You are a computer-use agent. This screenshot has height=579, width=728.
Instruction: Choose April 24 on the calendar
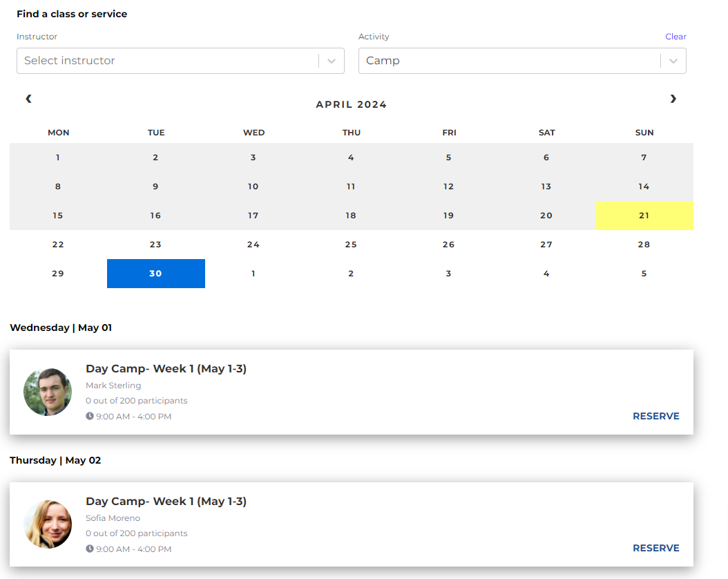pyautogui.click(x=253, y=245)
